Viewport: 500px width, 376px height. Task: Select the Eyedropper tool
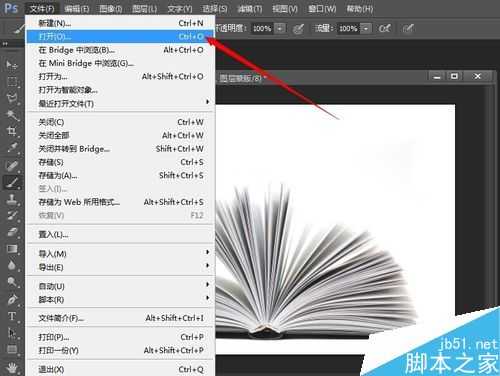12,148
